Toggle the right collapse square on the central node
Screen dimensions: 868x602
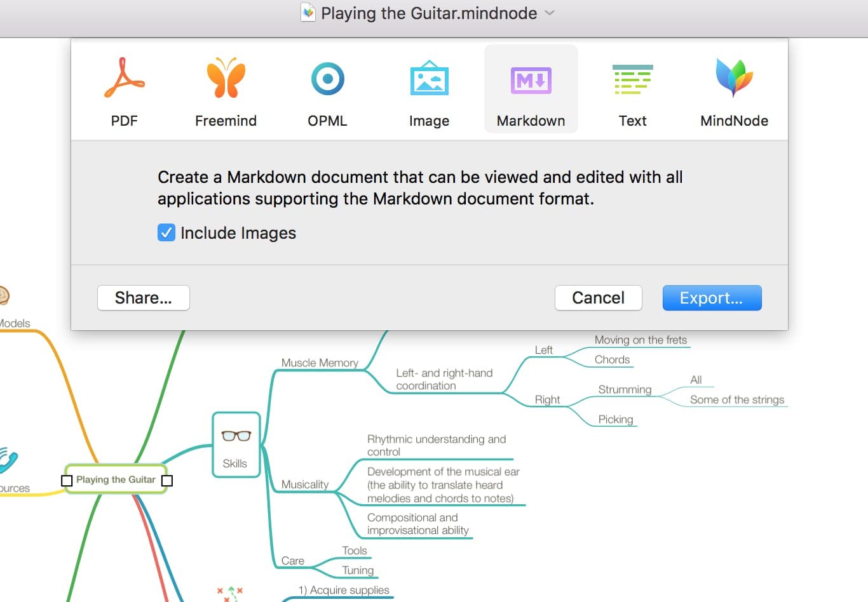point(167,481)
